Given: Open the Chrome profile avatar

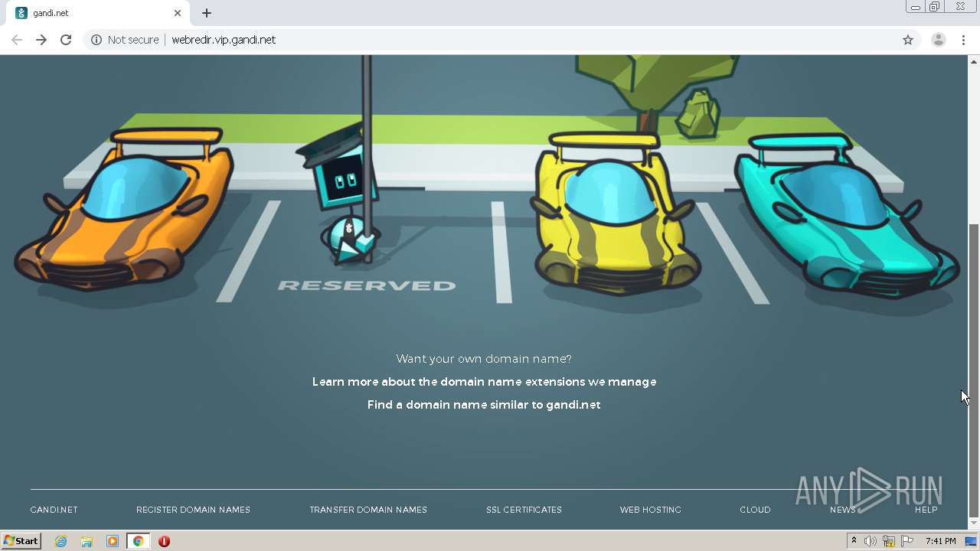Looking at the screenshot, I should coord(939,40).
